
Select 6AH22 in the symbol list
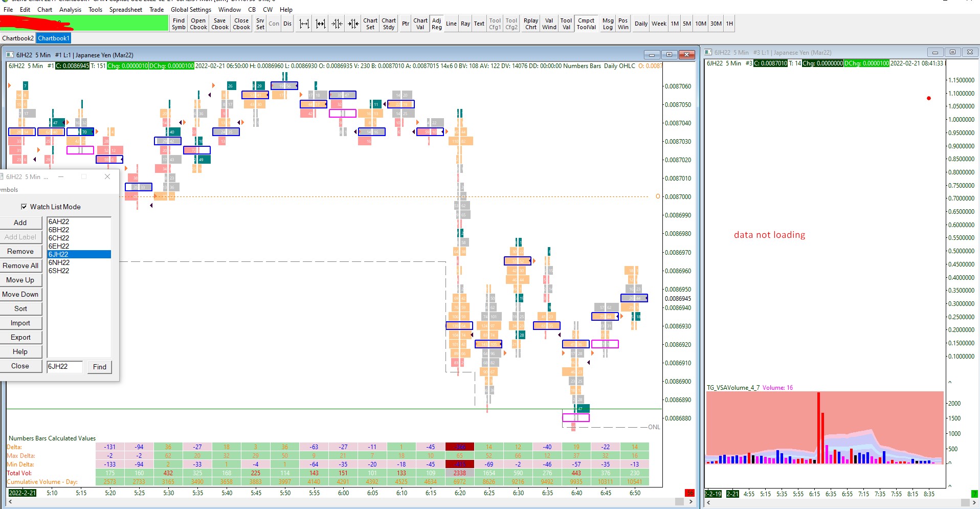(x=79, y=222)
